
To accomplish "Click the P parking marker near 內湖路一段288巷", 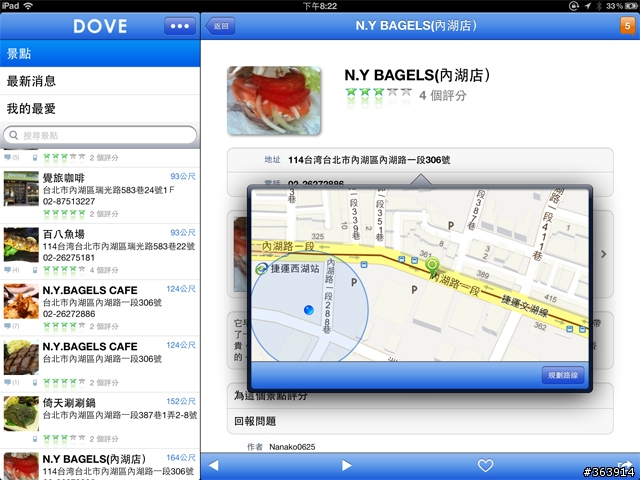I will coord(354,282).
